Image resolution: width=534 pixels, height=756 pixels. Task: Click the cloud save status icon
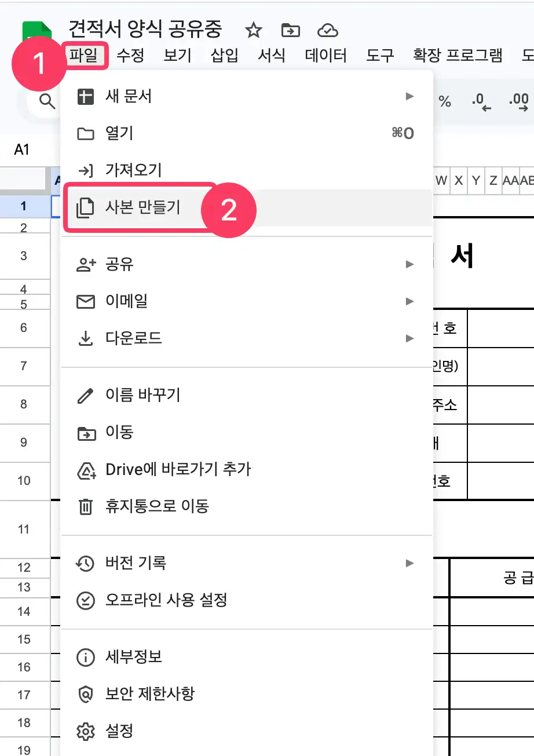point(328,30)
